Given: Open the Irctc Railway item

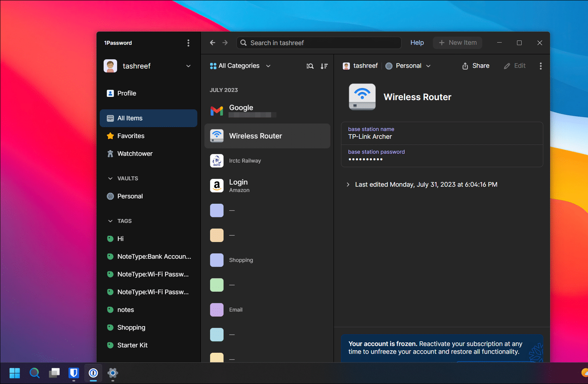Looking at the screenshot, I should point(267,161).
